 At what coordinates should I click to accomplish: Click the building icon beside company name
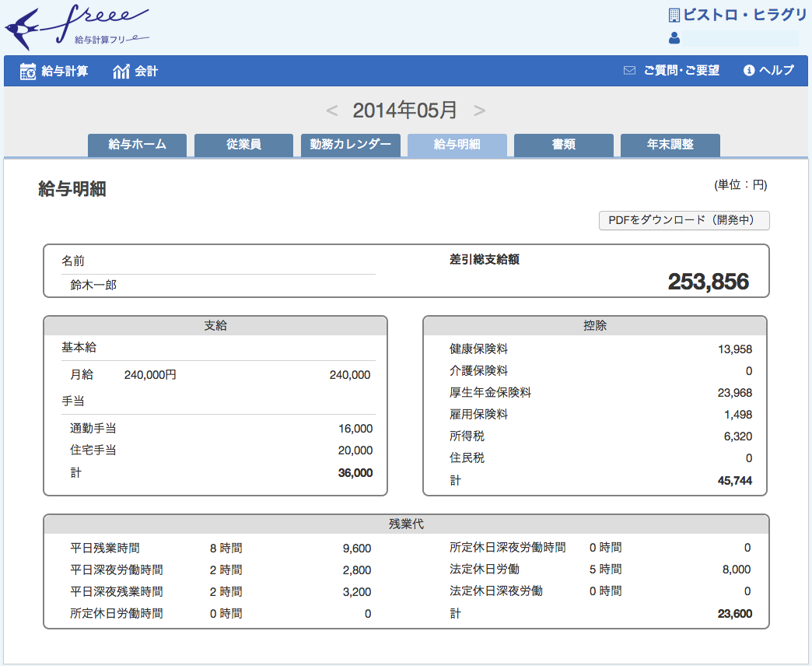[x=674, y=15]
